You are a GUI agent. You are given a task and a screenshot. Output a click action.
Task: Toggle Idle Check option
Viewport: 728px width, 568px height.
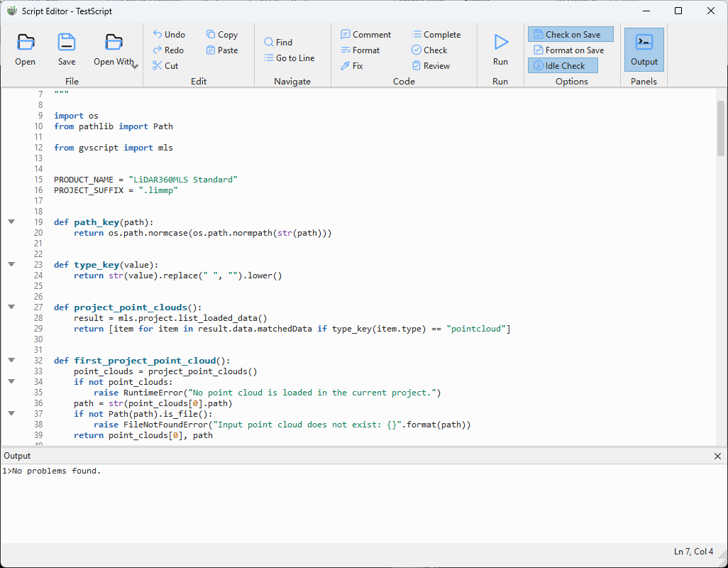563,65
